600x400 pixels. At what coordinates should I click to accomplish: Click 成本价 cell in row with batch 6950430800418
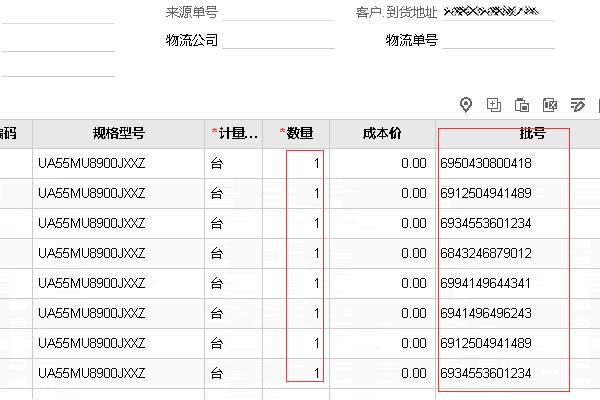tap(382, 163)
